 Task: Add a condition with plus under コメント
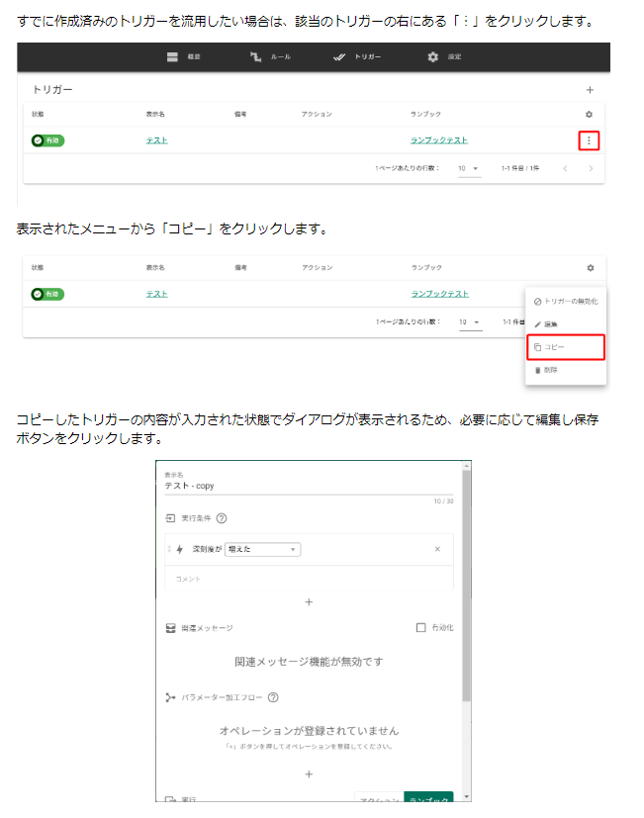click(x=309, y=601)
